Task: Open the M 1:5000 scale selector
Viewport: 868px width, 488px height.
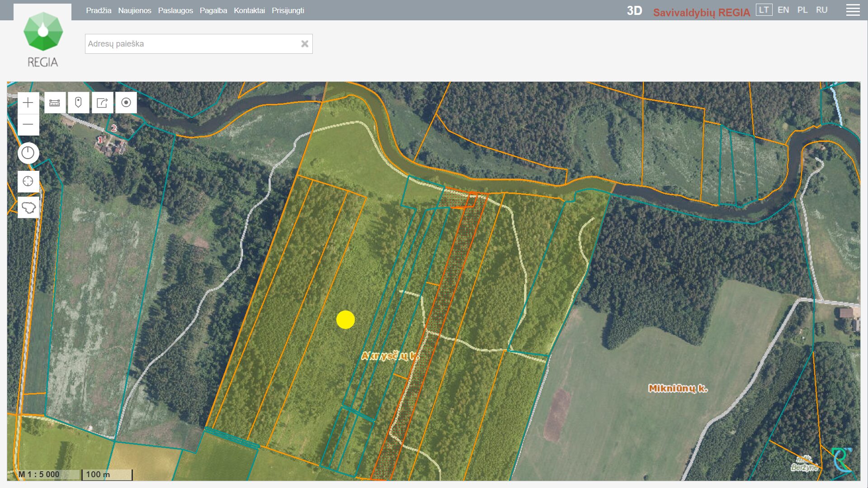Action: (x=38, y=474)
